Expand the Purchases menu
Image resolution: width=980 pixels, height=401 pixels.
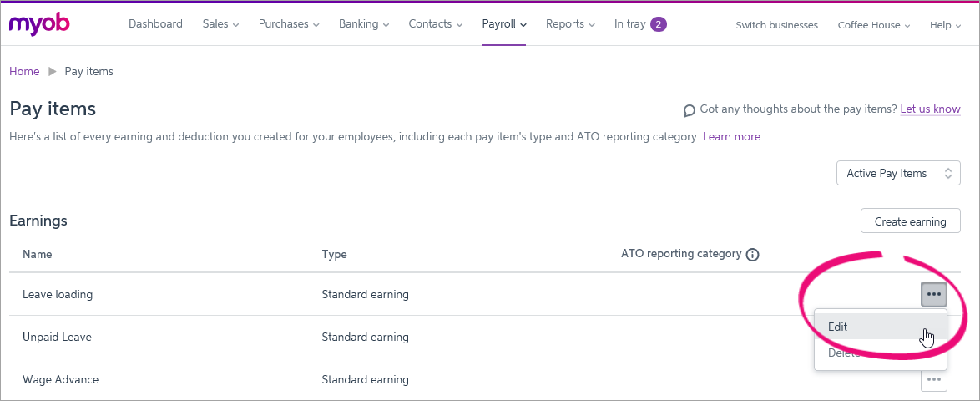point(289,24)
